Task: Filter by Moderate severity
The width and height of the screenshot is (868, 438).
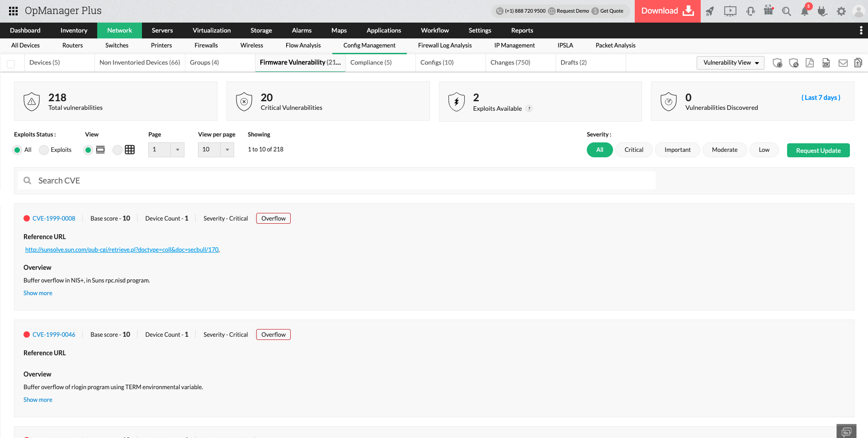Action: [724, 150]
